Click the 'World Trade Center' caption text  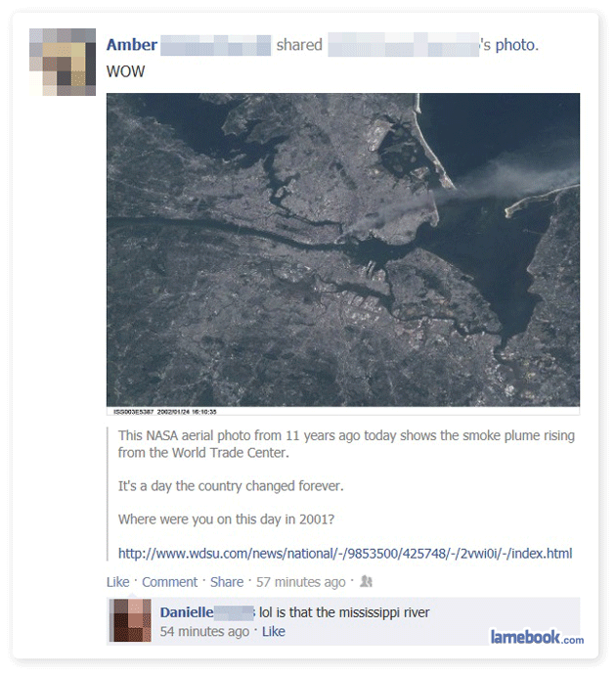point(231,453)
